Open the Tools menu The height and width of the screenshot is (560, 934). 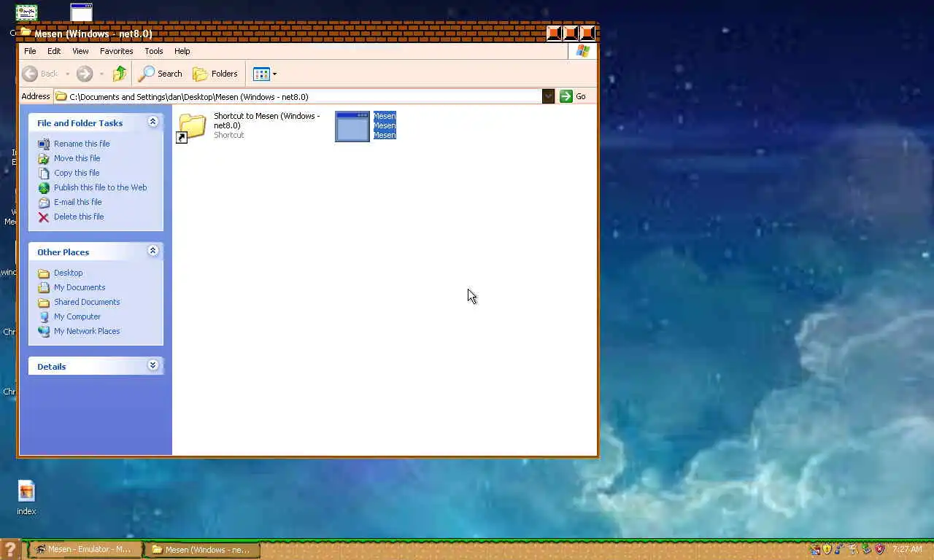click(x=153, y=51)
